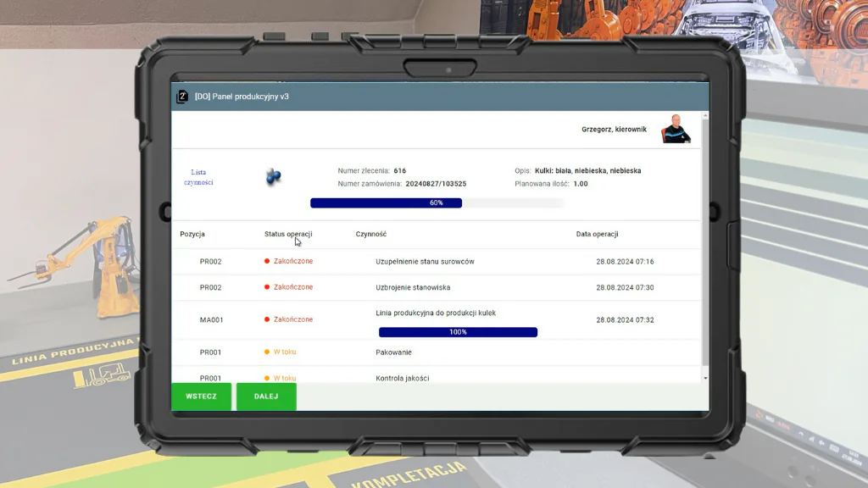Select the Uzbrojenie stanowiska activity text
This screenshot has height=488, width=868.
tap(413, 287)
